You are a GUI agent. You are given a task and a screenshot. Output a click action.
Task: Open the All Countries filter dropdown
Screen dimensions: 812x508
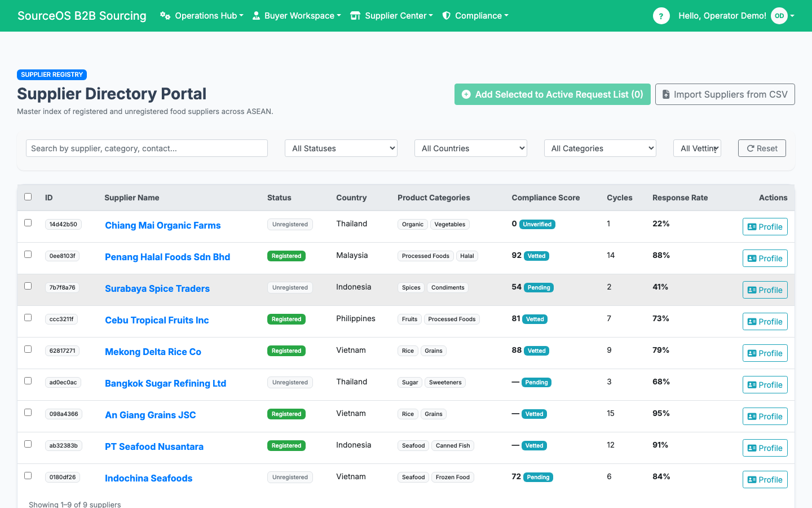click(x=471, y=148)
